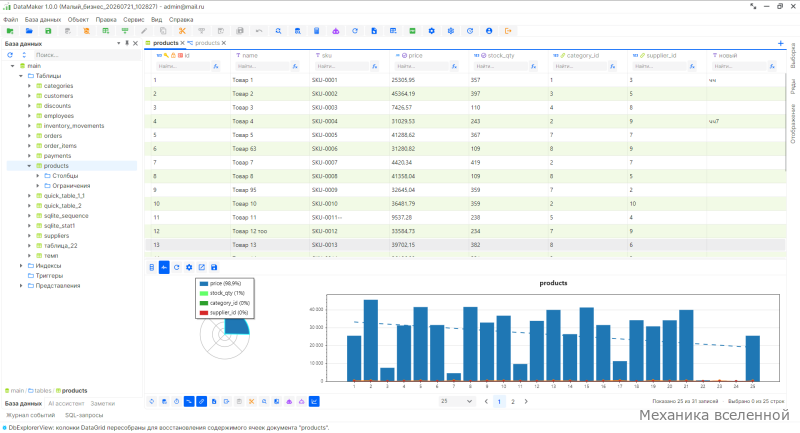This screenshot has height=433, width=800.
Task: Add a new tab with plus icon
Action: coord(781,43)
